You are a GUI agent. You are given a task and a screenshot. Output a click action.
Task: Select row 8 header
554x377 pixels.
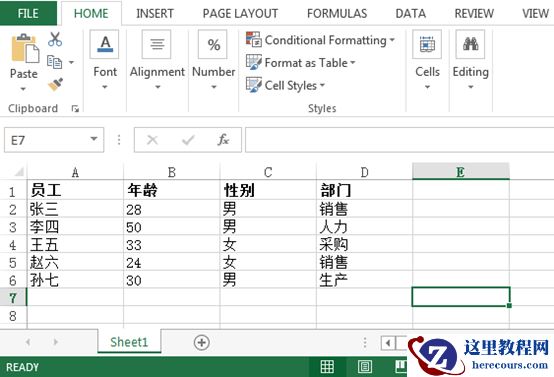[13, 316]
